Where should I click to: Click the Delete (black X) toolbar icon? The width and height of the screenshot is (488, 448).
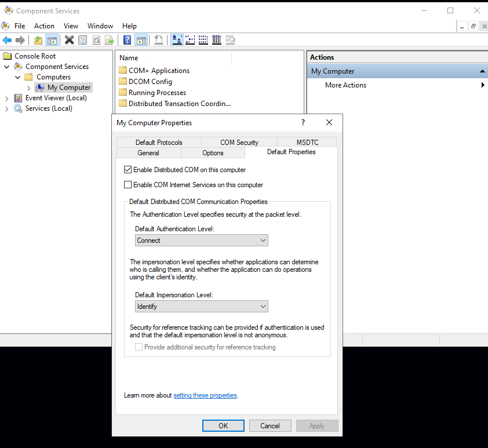pos(69,40)
